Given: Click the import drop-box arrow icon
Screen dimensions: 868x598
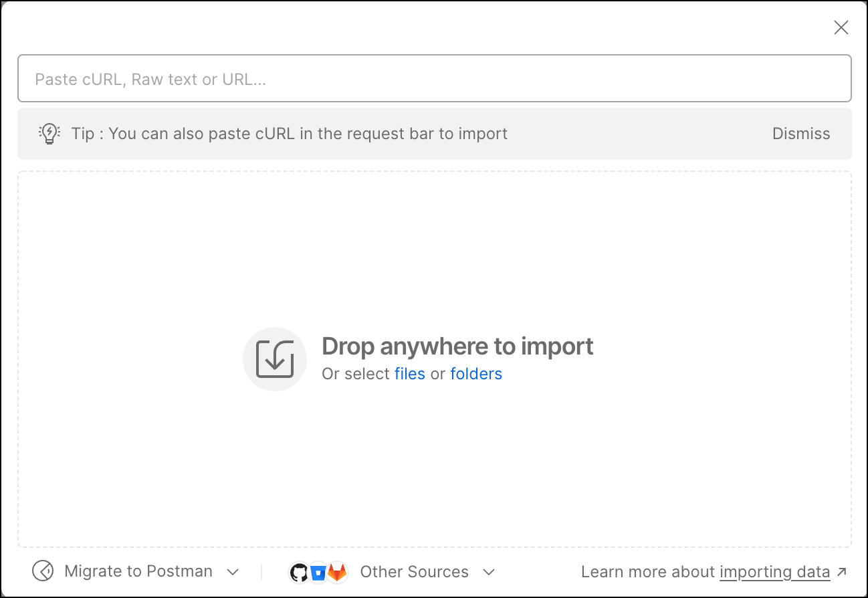Looking at the screenshot, I should [275, 359].
